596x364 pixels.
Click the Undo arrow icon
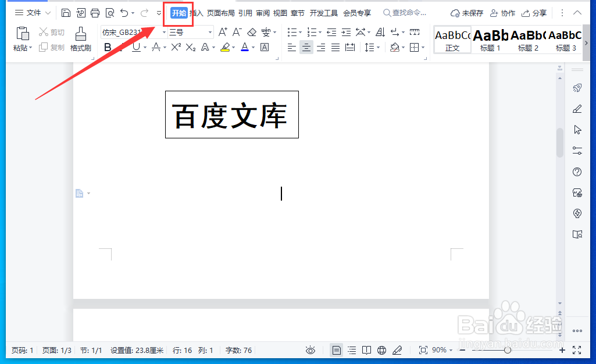click(x=124, y=13)
